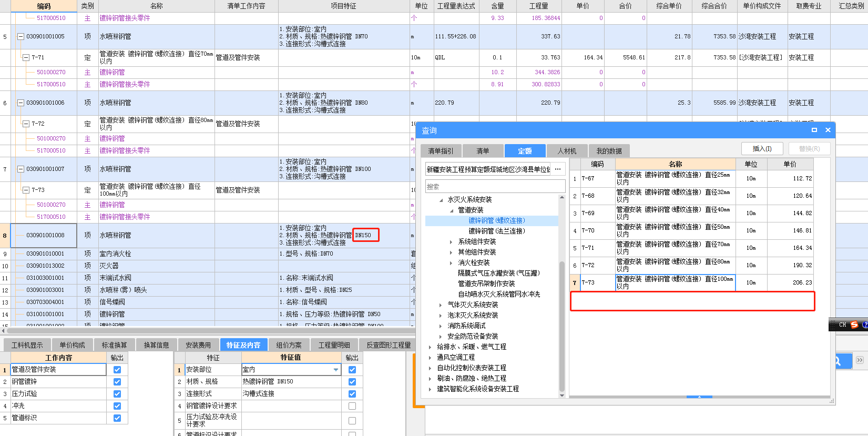The image size is (868, 436).
Task: Click the 连接形式 value cell 沟槽式连接
Action: pyautogui.click(x=291, y=394)
